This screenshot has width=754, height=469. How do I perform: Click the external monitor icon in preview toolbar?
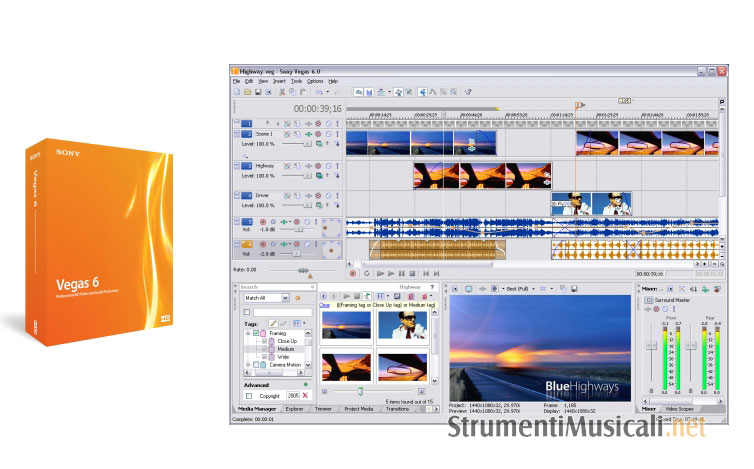pos(468,288)
